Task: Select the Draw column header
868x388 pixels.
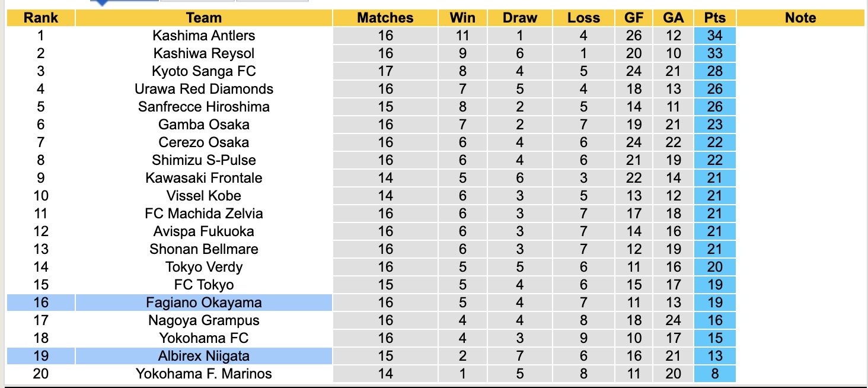Action: (520, 18)
